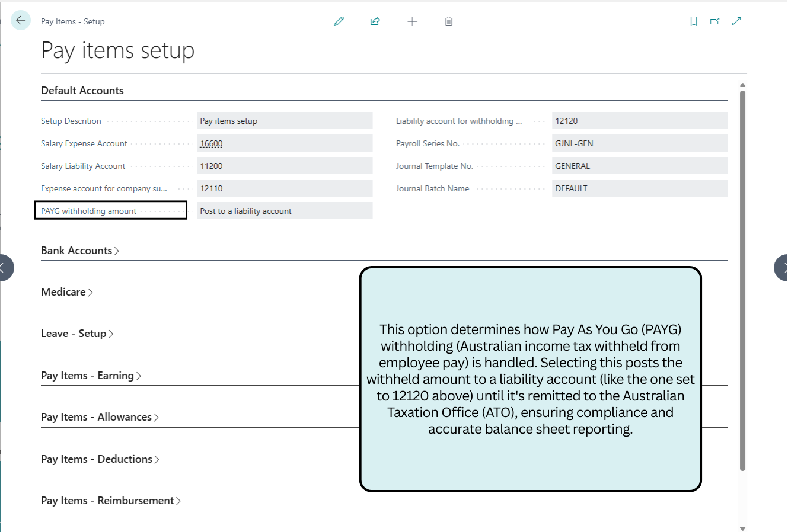Click the vertical scrollbar on right
This screenshot has height=532, width=788.
pos(742,278)
